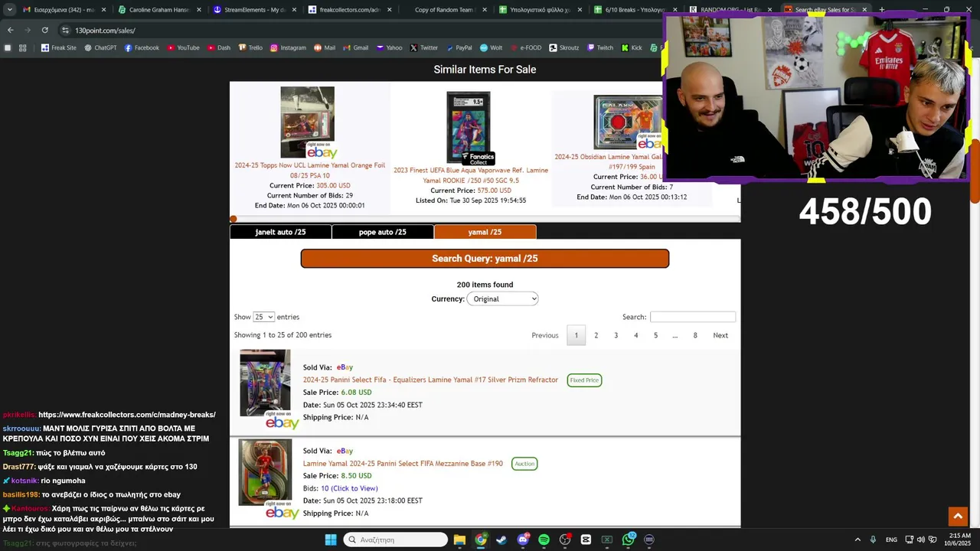Open Obsidian Lamine Yamal /199 Spain listing

[609, 161]
